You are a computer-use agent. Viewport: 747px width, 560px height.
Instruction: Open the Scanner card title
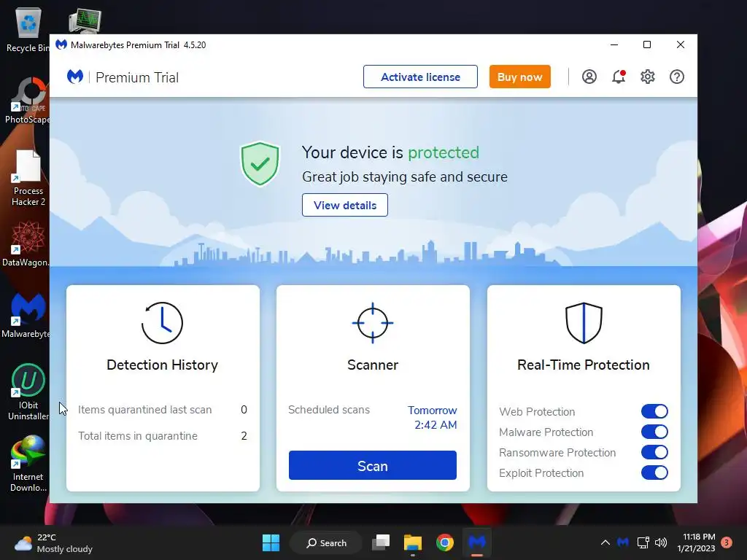click(x=373, y=365)
